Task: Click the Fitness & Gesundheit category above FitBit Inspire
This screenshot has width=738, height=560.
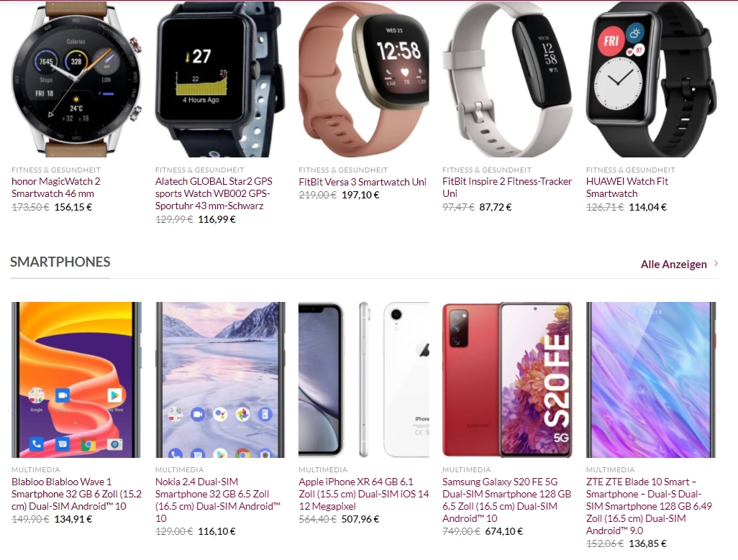Action: click(487, 170)
